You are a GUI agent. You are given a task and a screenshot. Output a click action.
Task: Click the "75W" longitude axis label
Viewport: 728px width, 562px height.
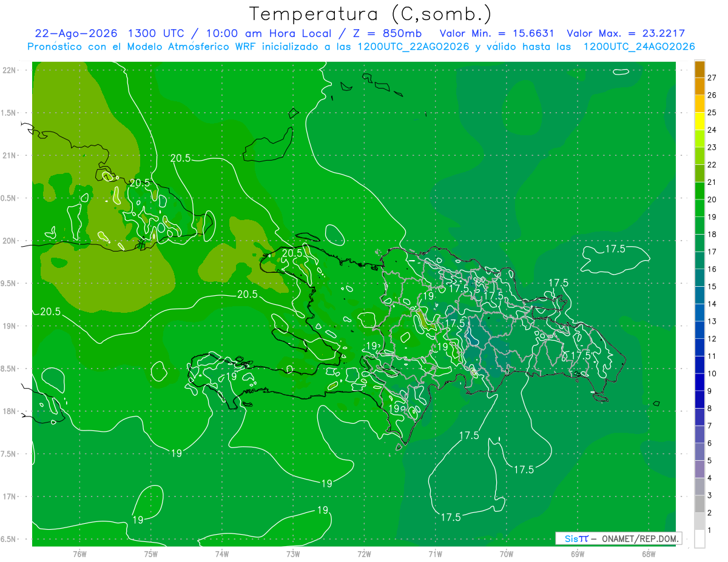151,554
